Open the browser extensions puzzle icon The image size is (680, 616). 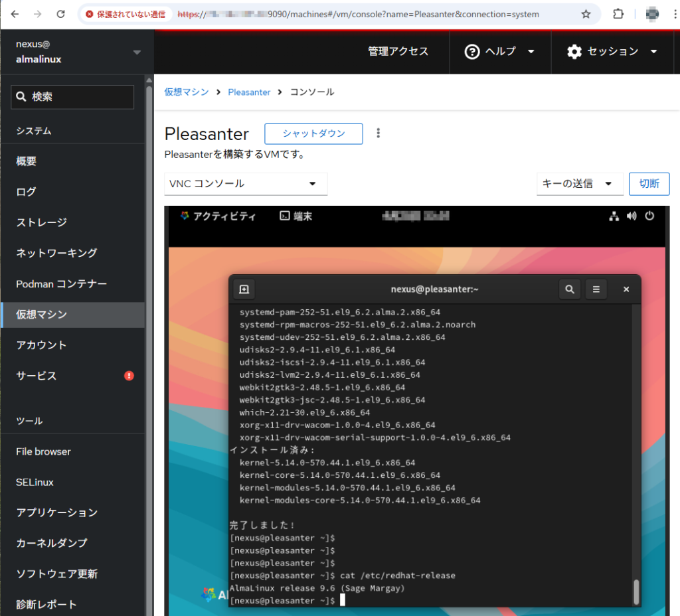tap(618, 14)
